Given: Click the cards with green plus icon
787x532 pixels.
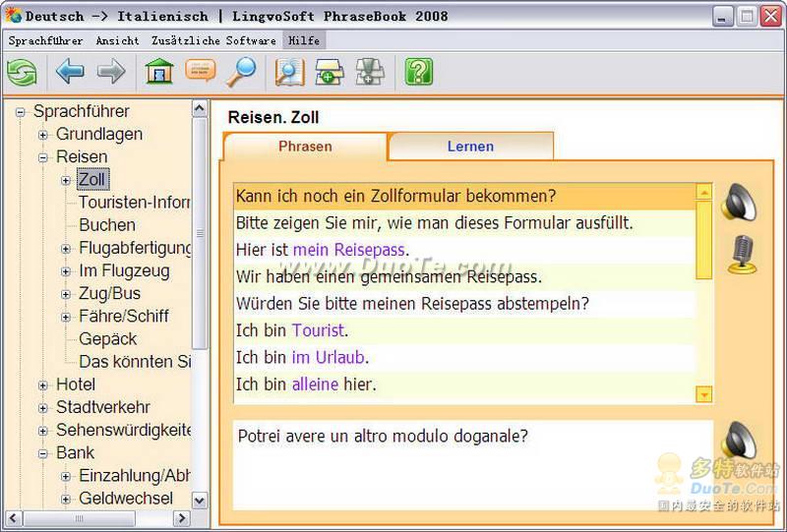Looking at the screenshot, I should tap(330, 72).
